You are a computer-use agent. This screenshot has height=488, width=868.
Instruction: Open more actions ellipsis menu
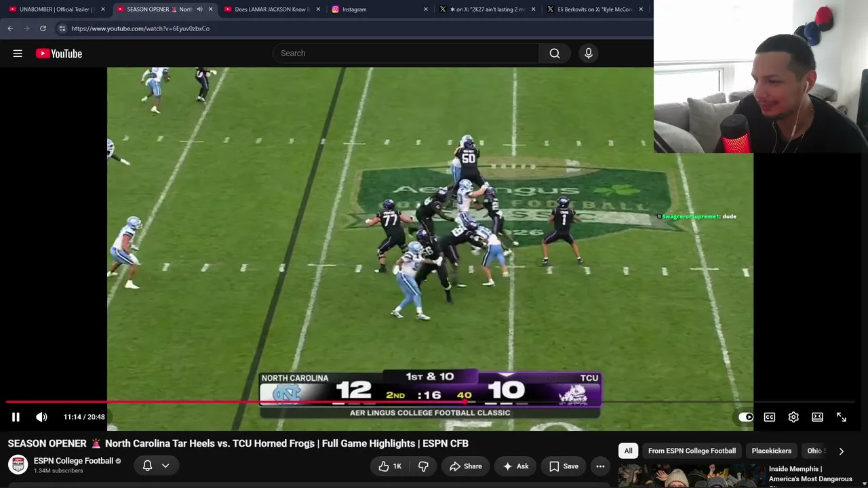pos(600,466)
